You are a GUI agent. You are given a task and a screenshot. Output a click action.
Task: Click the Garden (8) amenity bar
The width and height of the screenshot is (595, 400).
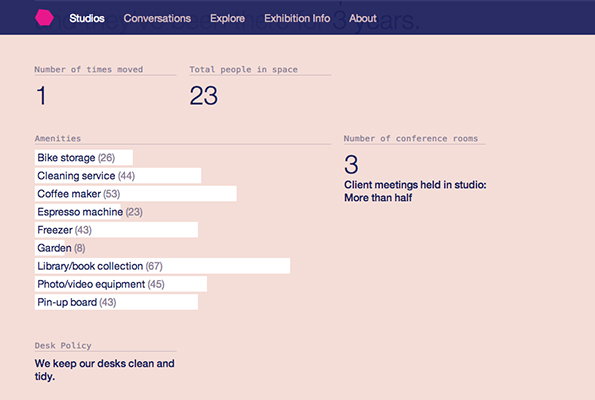(60, 248)
